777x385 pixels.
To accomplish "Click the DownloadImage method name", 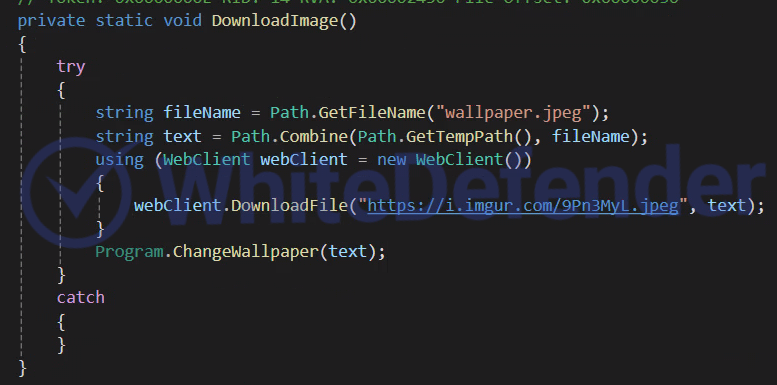I will pos(275,20).
